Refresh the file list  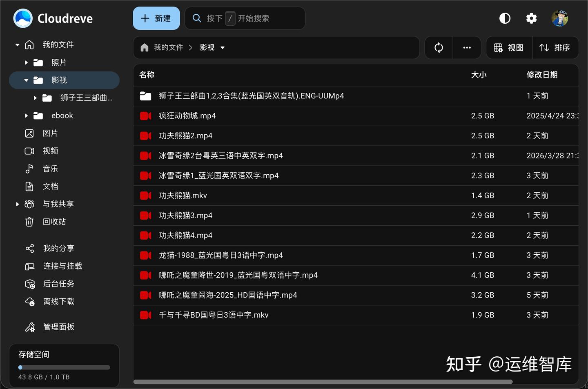point(439,48)
